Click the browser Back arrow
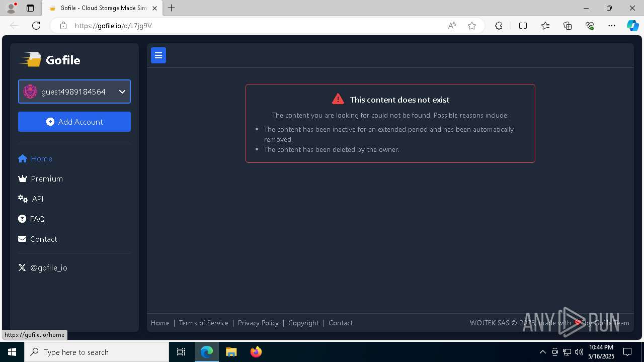Viewport: 644px width, 362px height. pos(14,26)
